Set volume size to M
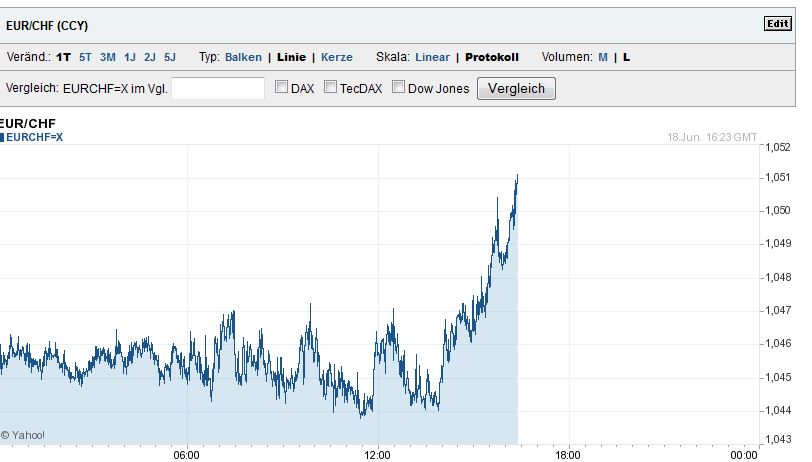This screenshot has width=812, height=462. coord(603,57)
